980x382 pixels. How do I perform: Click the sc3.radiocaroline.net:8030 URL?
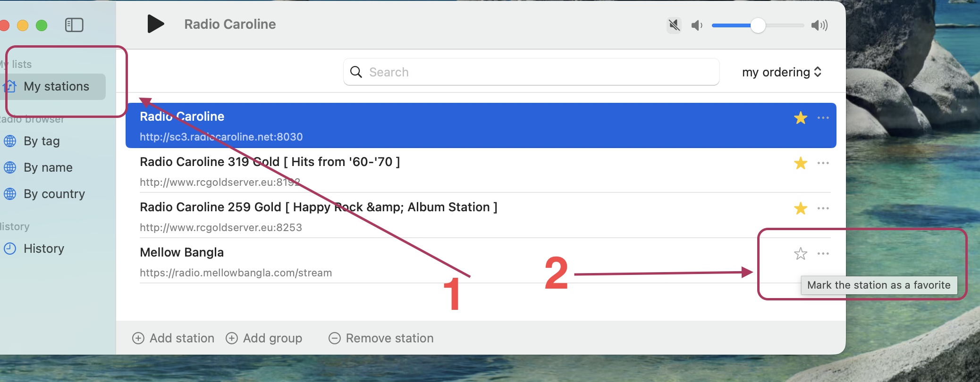(221, 137)
